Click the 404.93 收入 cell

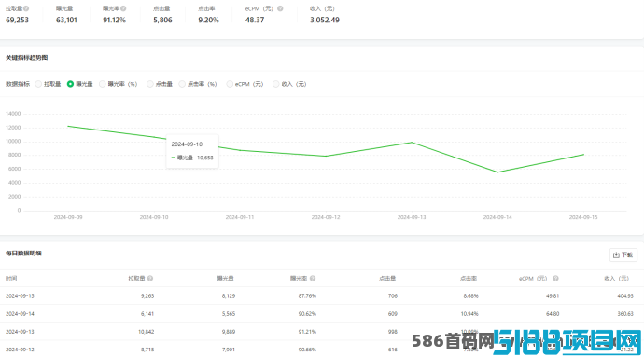(x=625, y=295)
